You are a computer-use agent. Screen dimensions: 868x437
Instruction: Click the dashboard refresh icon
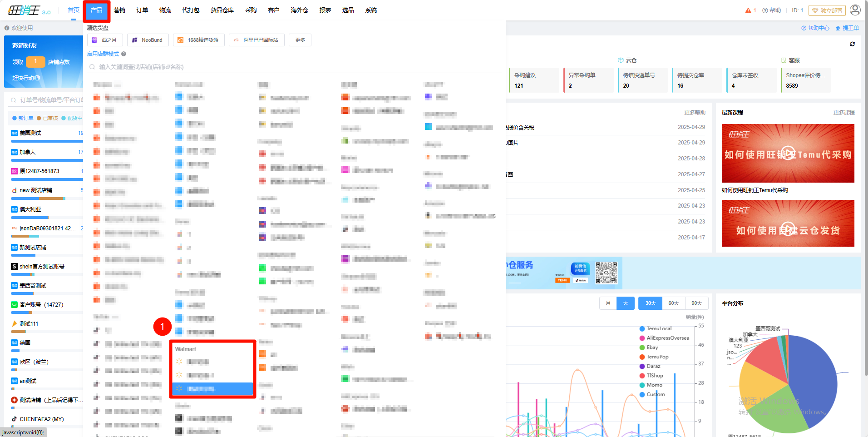click(852, 44)
